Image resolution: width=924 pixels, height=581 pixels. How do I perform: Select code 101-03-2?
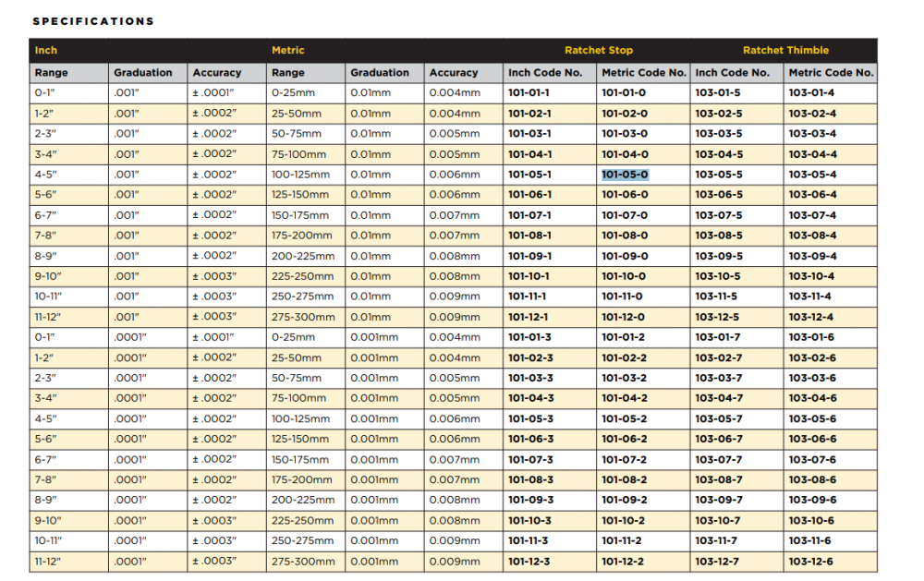click(x=625, y=378)
